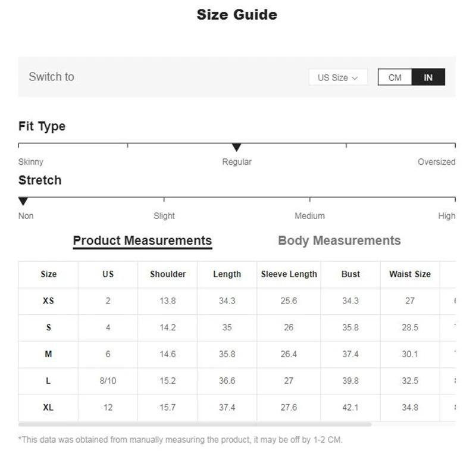This screenshot has height=463, width=476.
Task: Click the XS size row label
Action: (48, 301)
